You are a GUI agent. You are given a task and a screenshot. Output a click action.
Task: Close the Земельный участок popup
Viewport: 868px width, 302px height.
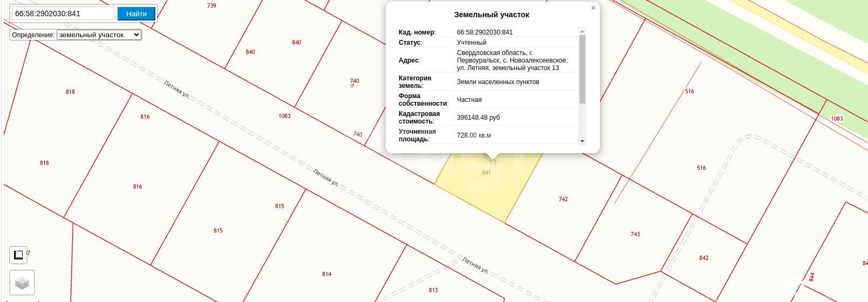point(593,8)
